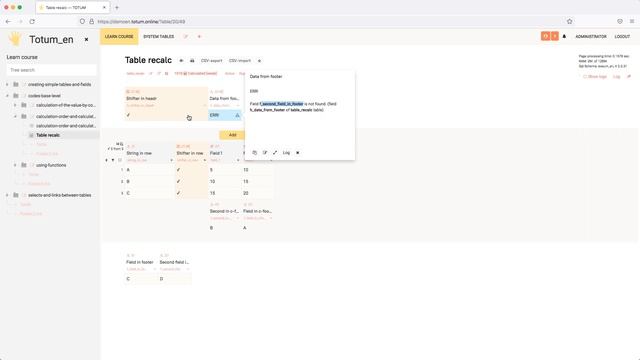The height and width of the screenshot is (360, 640).
Task: Click the browser back arrow
Action: 9,21
